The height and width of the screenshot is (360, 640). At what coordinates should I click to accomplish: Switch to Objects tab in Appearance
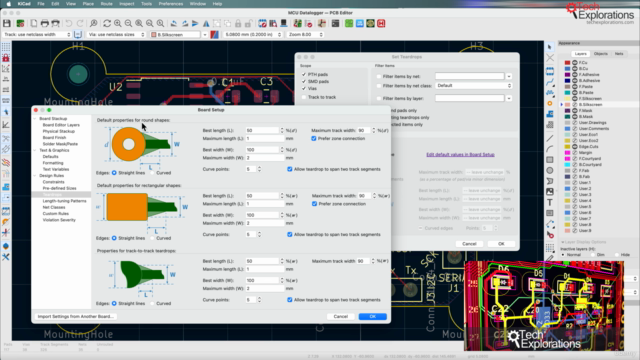pos(600,54)
